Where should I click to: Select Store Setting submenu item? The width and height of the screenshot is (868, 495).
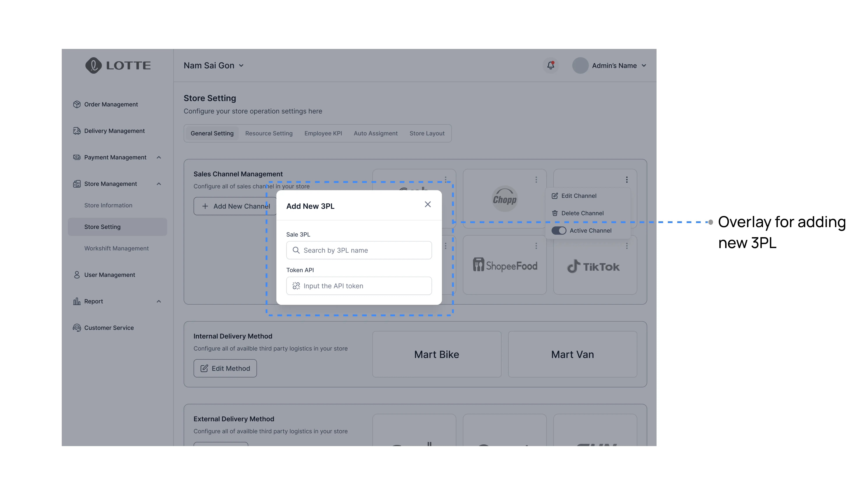tap(117, 227)
